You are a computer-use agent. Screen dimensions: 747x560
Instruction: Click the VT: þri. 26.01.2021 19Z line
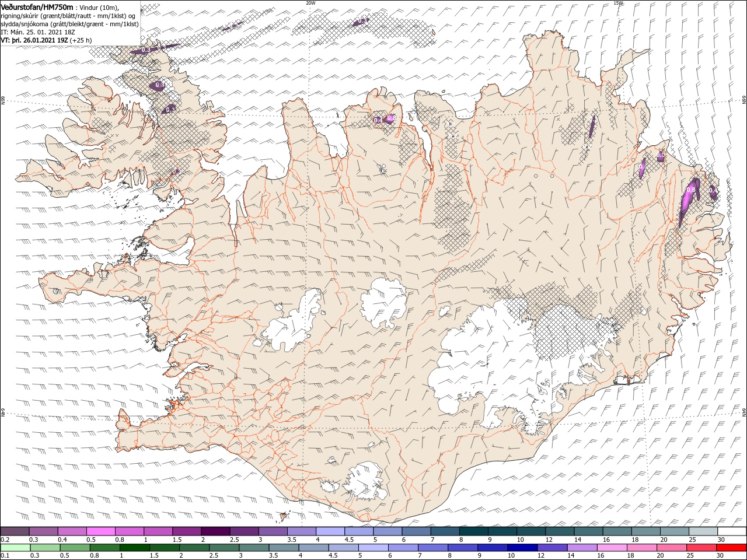[x=46, y=40]
